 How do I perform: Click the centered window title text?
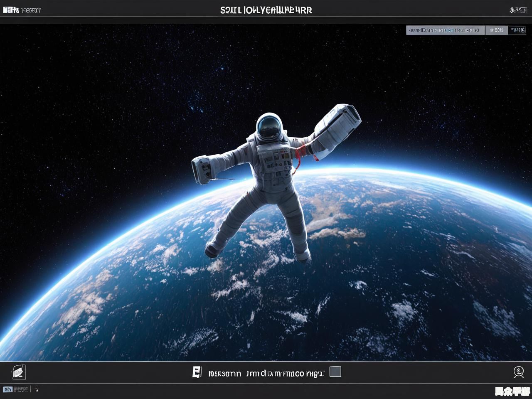tap(266, 10)
